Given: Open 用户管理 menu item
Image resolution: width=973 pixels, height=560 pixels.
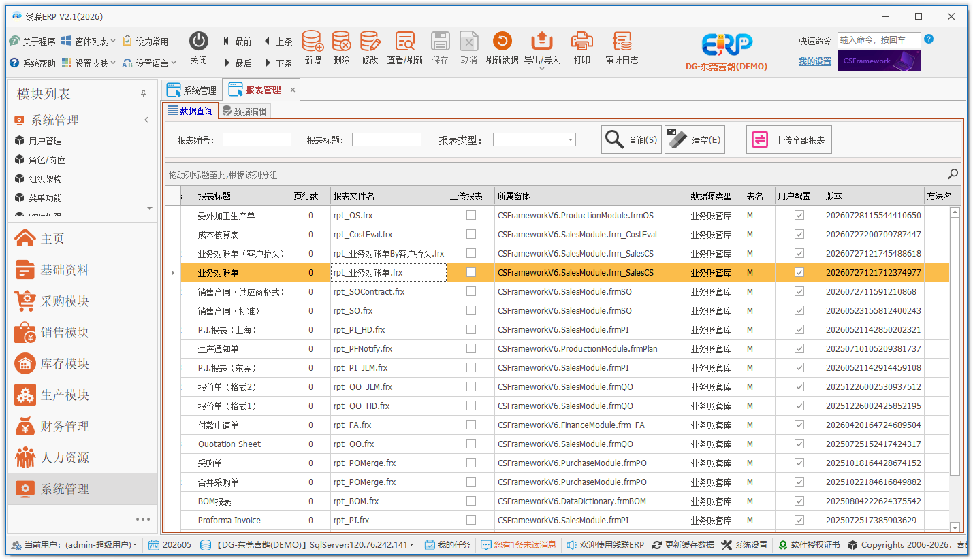Looking at the screenshot, I should tap(46, 141).
